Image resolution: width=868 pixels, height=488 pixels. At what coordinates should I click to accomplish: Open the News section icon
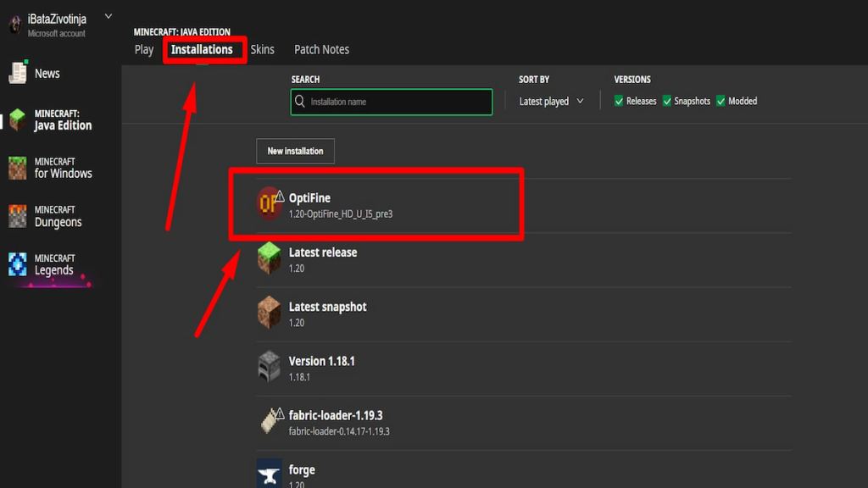pos(18,73)
